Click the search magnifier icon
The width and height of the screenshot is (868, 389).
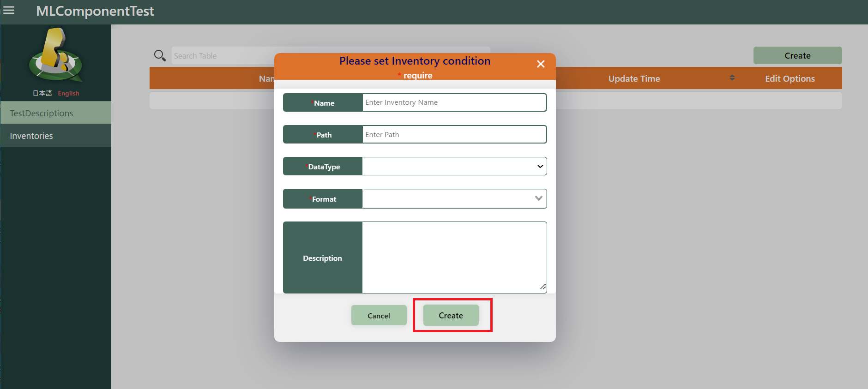(160, 56)
